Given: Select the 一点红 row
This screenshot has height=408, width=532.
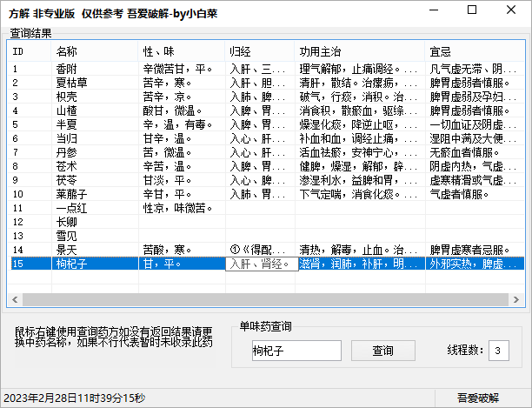Looking at the screenshot, I should [70, 207].
